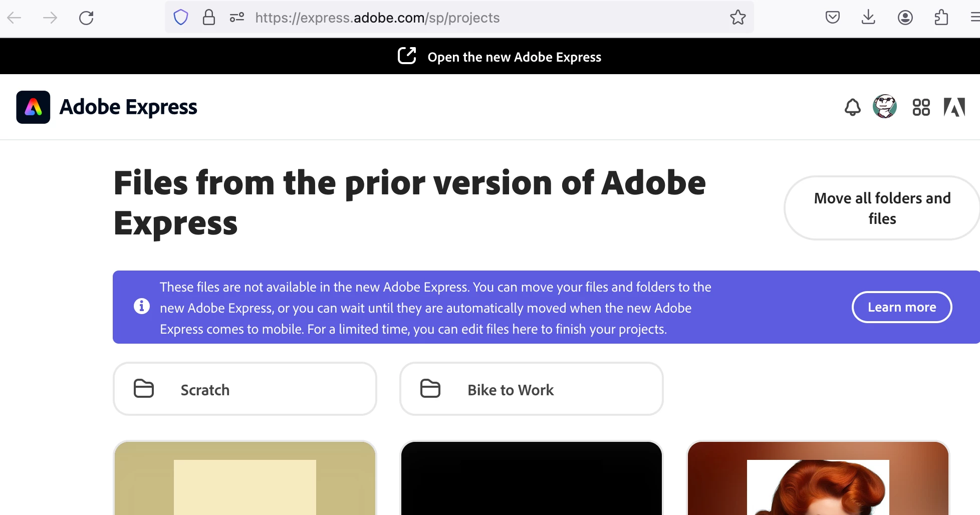Screen dimensions: 980x515
Task: Click the Learn more button
Action: 902,307
